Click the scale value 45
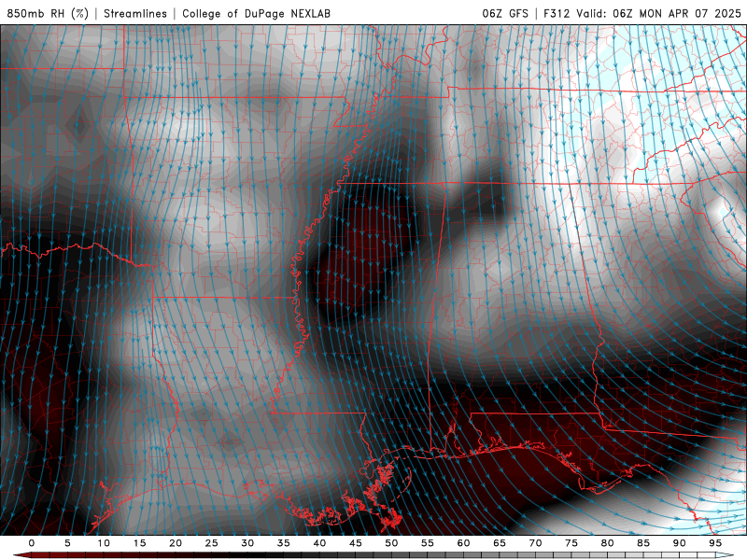 pos(356,543)
